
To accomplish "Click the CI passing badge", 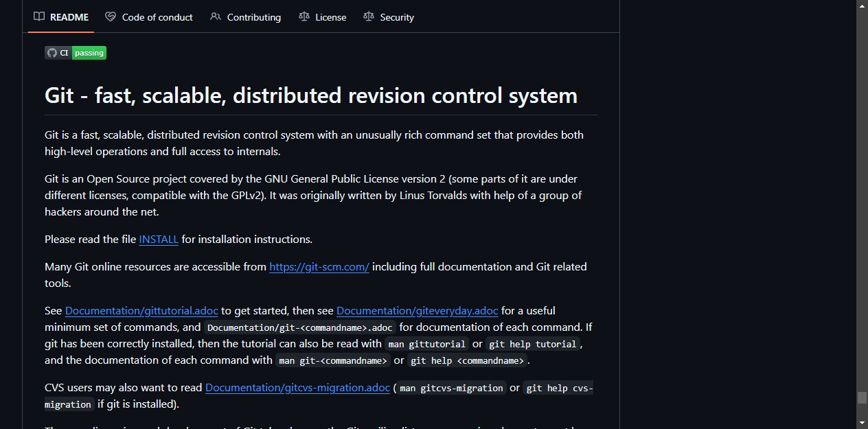I will (76, 53).
